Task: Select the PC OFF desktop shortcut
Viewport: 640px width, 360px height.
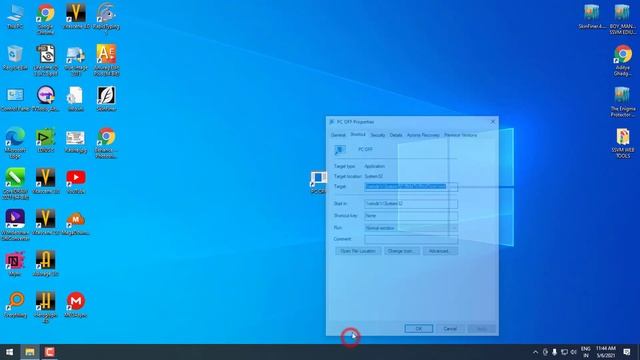Action: 318,182
